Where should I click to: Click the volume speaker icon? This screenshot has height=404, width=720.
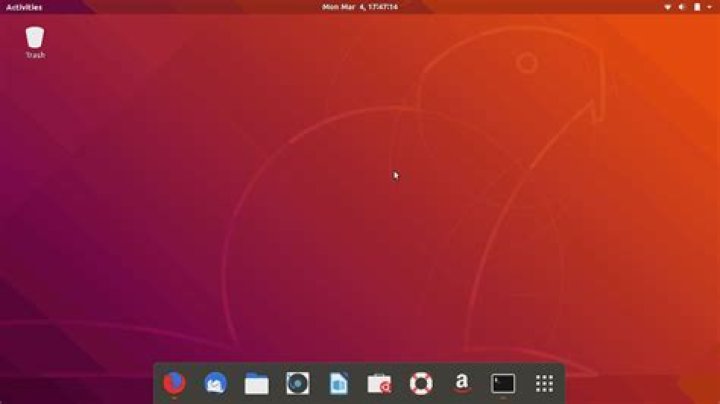pyautogui.click(x=682, y=7)
